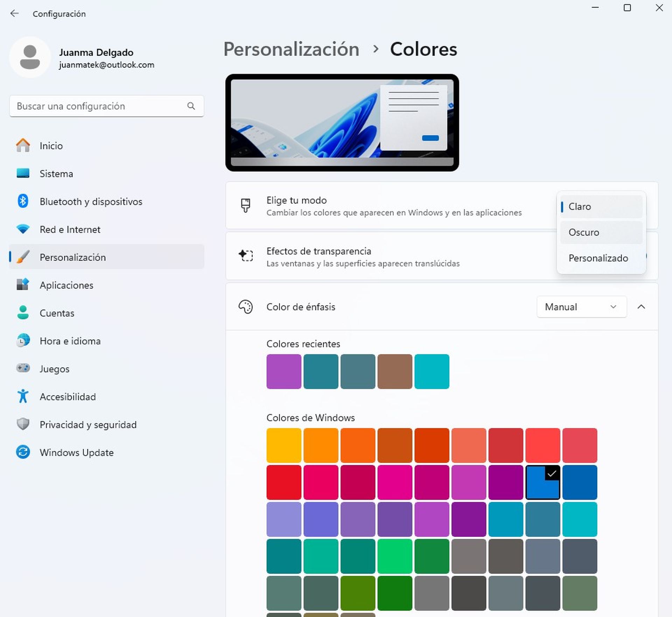Choose Personalizado from the mode dropdown
The width and height of the screenshot is (672, 617).
[x=598, y=258]
